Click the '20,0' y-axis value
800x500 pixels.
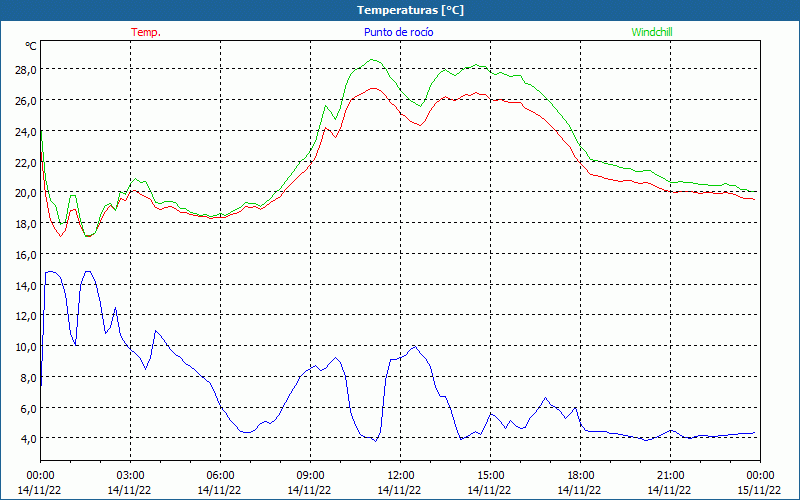(x=26, y=193)
